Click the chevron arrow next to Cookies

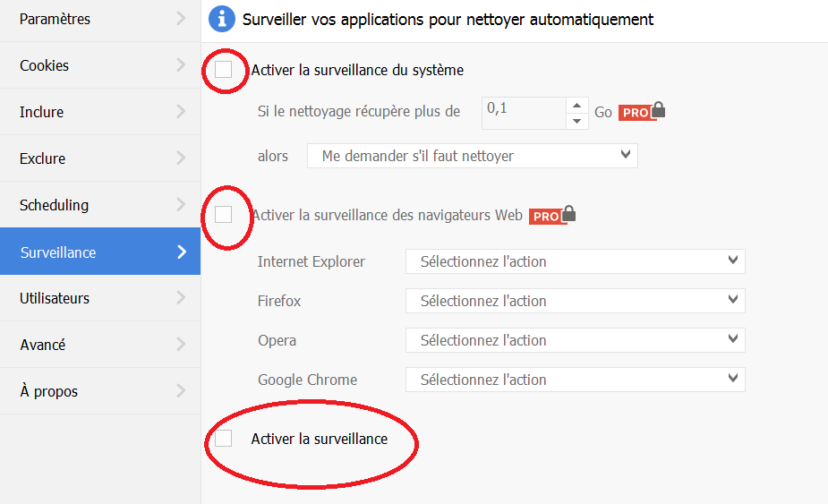click(x=181, y=64)
